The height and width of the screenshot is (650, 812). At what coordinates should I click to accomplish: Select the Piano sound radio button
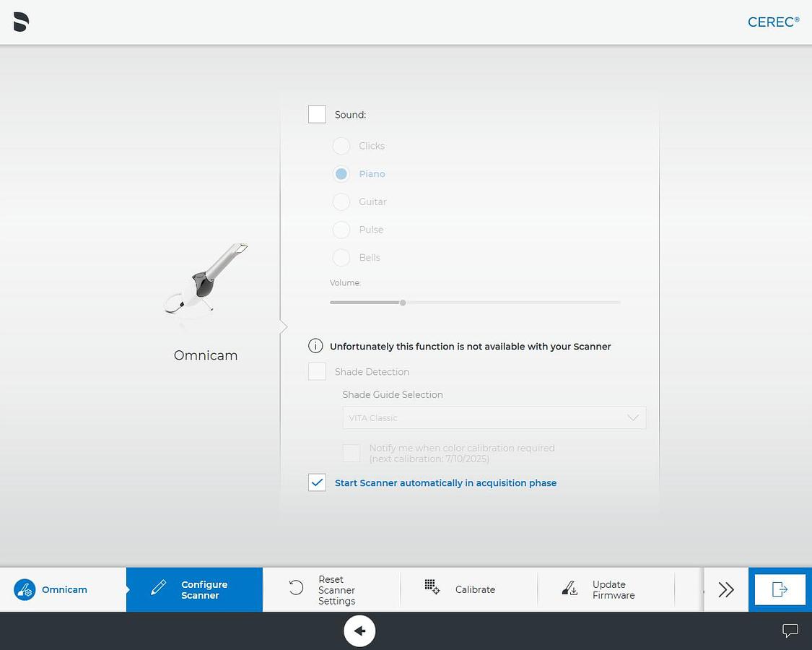coord(341,174)
